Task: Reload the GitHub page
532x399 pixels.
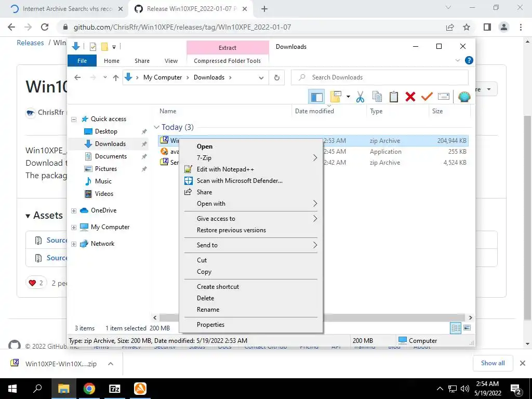Action: [x=45, y=27]
